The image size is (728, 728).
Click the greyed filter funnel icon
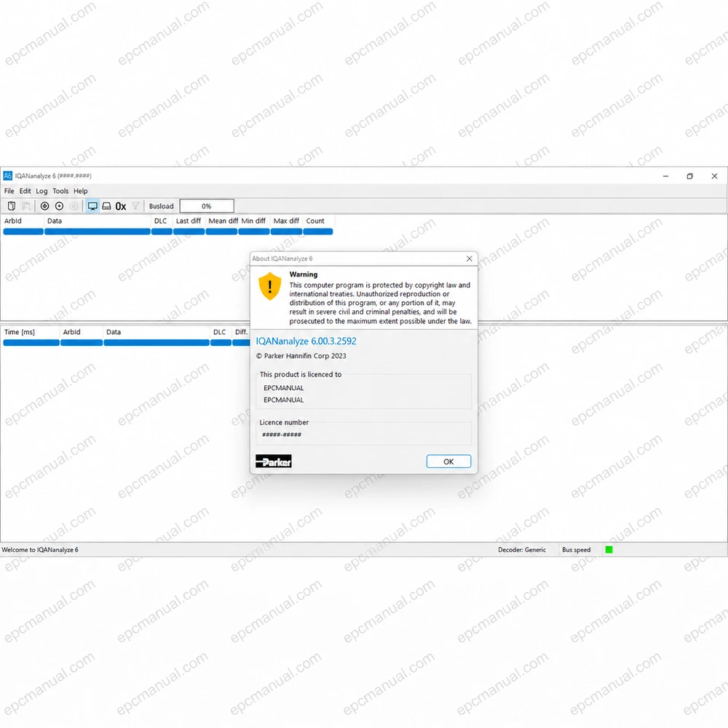click(135, 206)
